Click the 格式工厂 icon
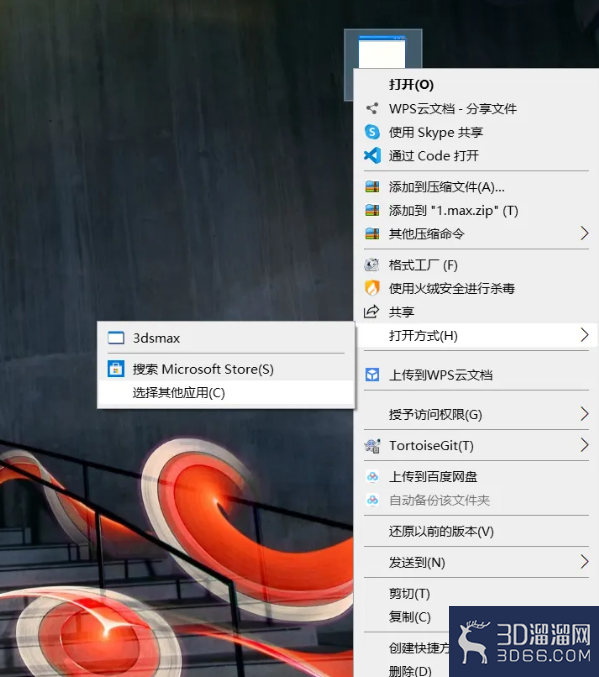Image resolution: width=599 pixels, height=677 pixels. tap(372, 265)
